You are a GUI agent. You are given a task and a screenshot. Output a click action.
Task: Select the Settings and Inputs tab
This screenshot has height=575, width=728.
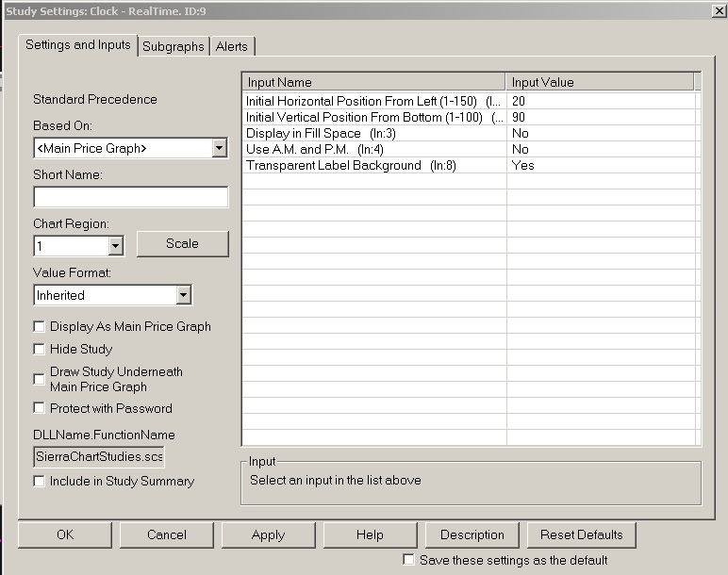click(x=78, y=44)
